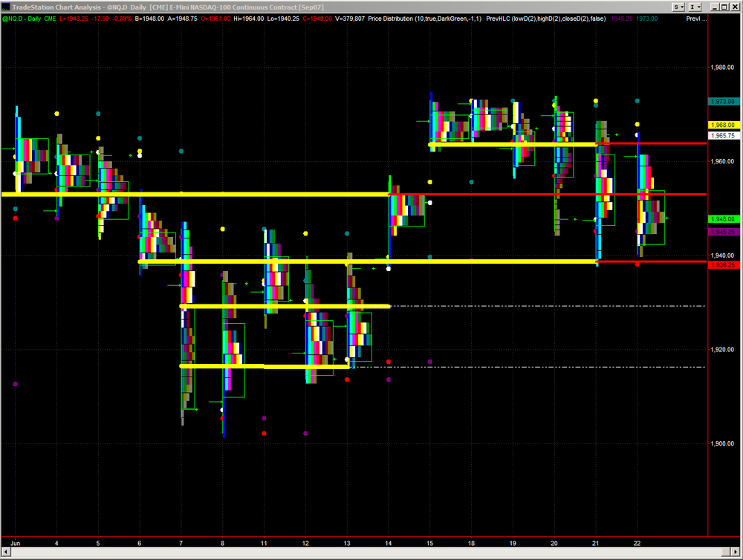
Task: Maximize the Chart Analysis window
Action: 724,7
